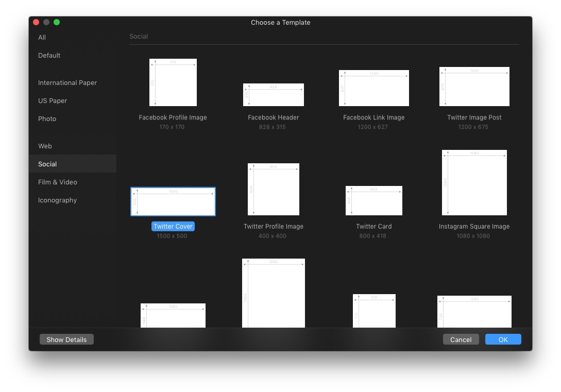Select the Facebook Profile Image template thumbnail
This screenshot has height=392, width=561.
coord(173,82)
